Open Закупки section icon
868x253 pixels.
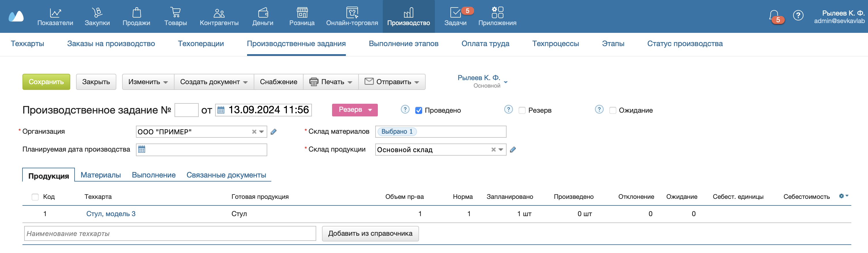tap(97, 13)
